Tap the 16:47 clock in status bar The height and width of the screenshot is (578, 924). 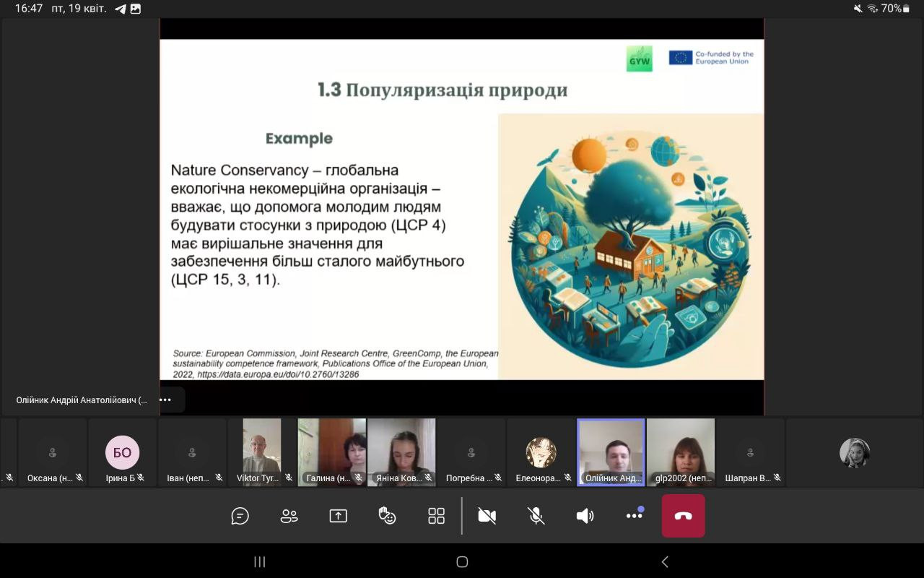[29, 9]
